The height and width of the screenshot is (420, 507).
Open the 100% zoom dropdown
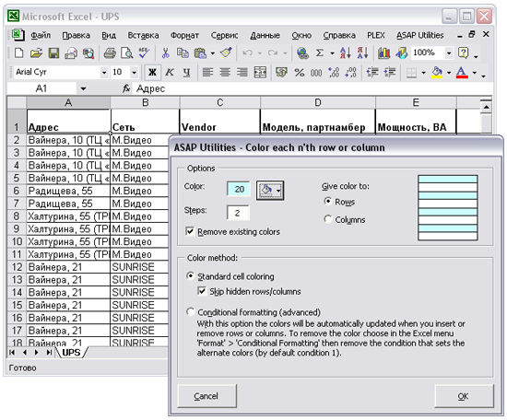[x=449, y=52]
